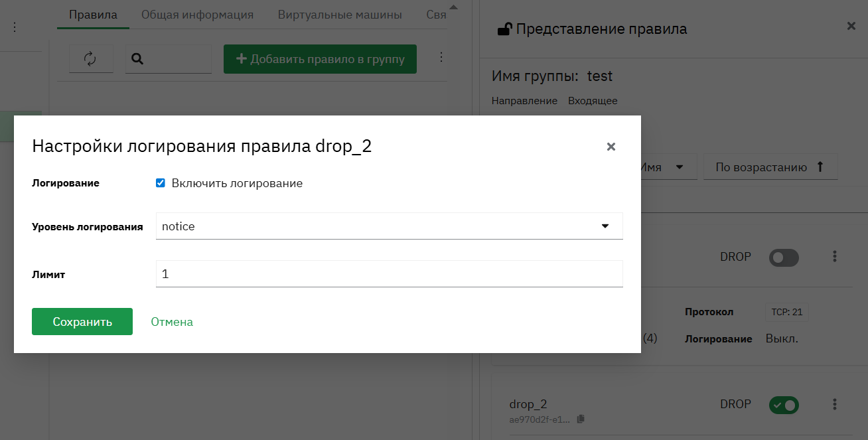868x440 pixels.
Task: Disable the drop_2 rule toggle
Action: pos(784,404)
